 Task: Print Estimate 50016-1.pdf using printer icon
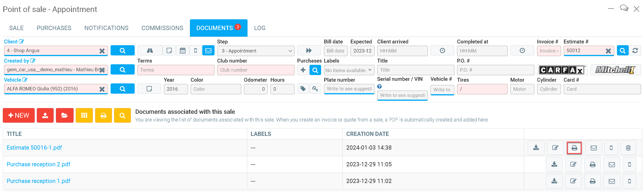pyautogui.click(x=574, y=148)
